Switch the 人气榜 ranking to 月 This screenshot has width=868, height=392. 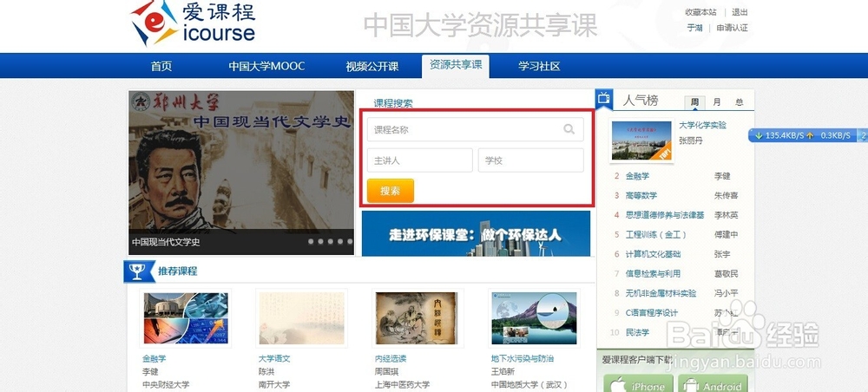pos(717,102)
